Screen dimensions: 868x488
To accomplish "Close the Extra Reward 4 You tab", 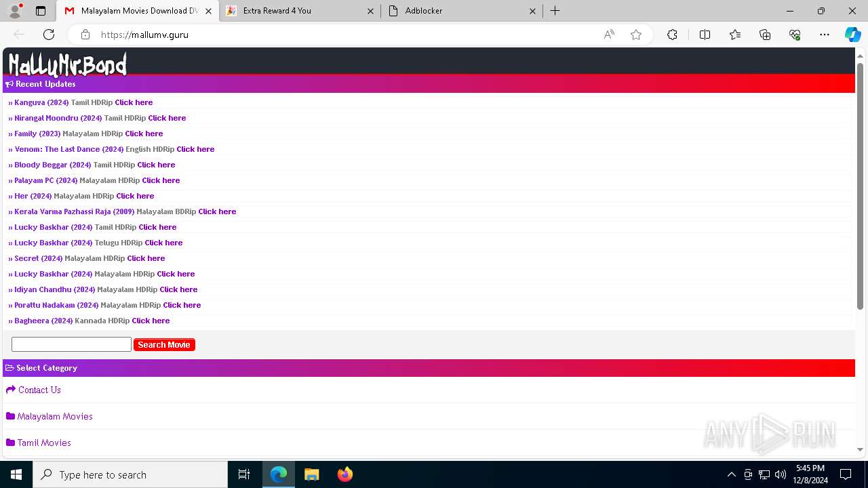I will click(370, 11).
